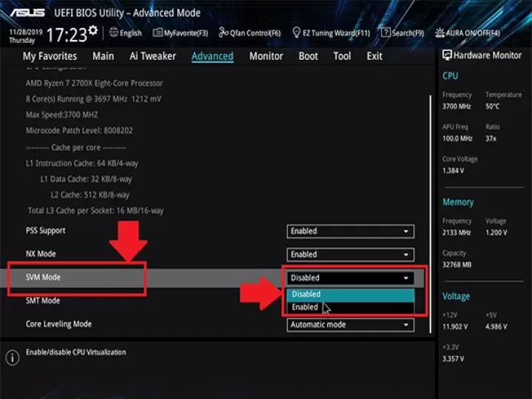Click the 1.384 V core voltage value

(453, 171)
